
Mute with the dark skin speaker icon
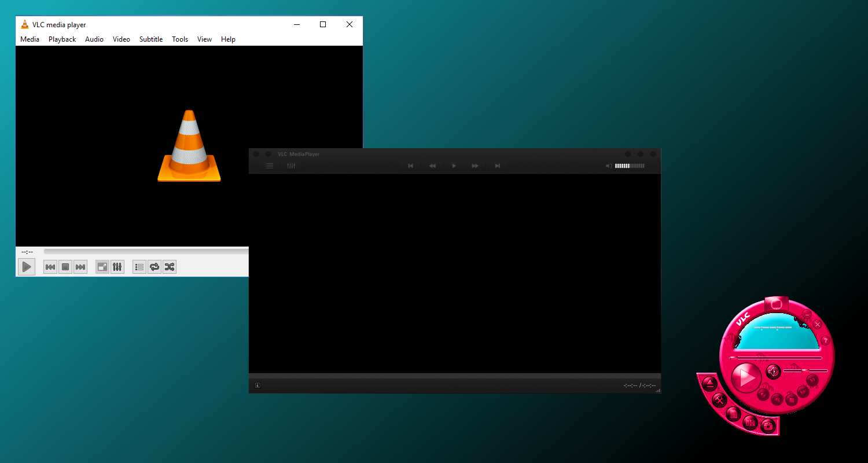(609, 166)
